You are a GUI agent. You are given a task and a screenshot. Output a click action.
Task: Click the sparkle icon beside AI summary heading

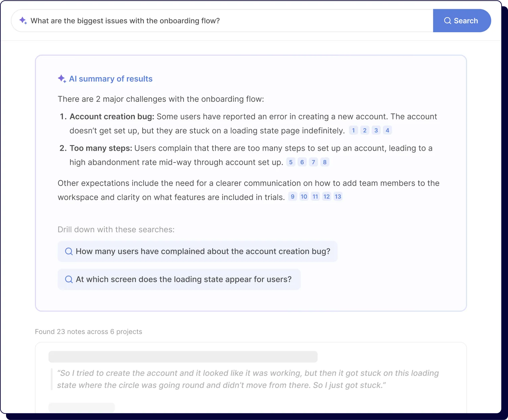(x=62, y=79)
